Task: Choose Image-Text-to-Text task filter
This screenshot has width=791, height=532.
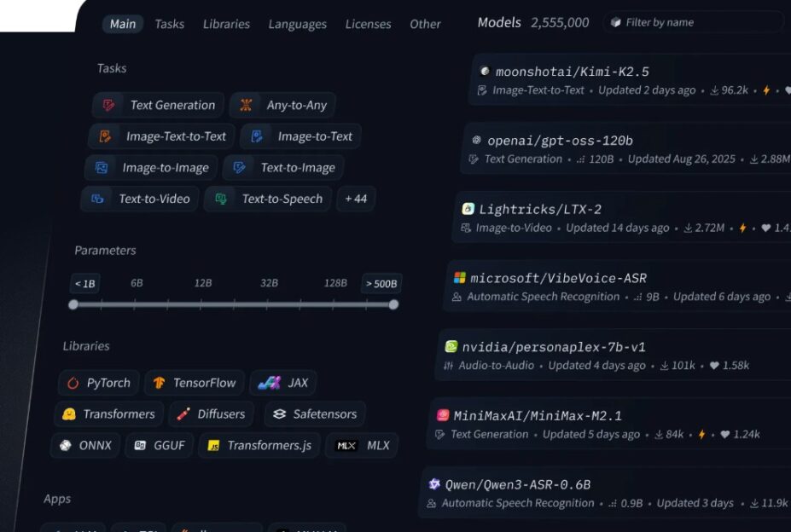Action: click(x=162, y=136)
